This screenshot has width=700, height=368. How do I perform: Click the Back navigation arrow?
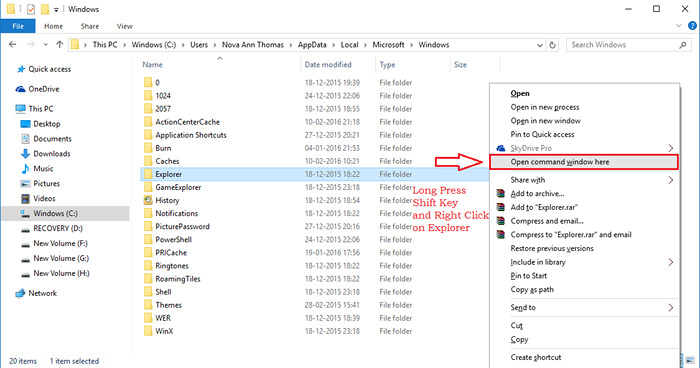click(x=12, y=45)
